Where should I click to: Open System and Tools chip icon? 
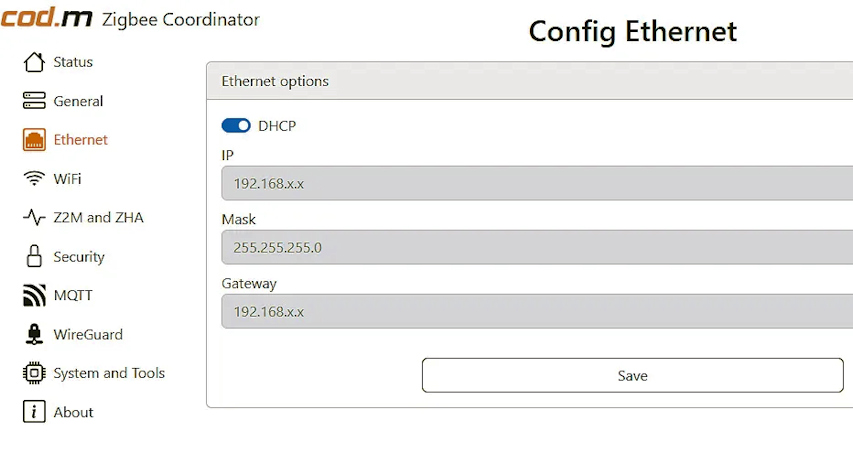tap(34, 373)
